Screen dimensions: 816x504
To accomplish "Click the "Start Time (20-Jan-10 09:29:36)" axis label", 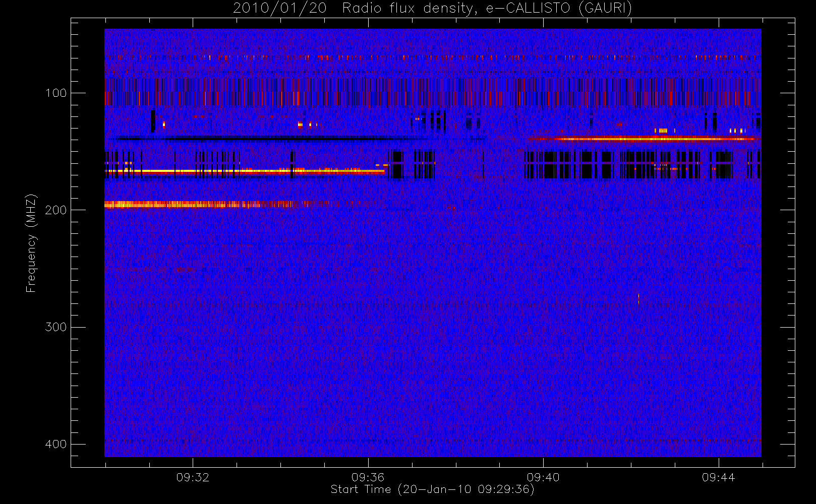I will click(x=432, y=489).
